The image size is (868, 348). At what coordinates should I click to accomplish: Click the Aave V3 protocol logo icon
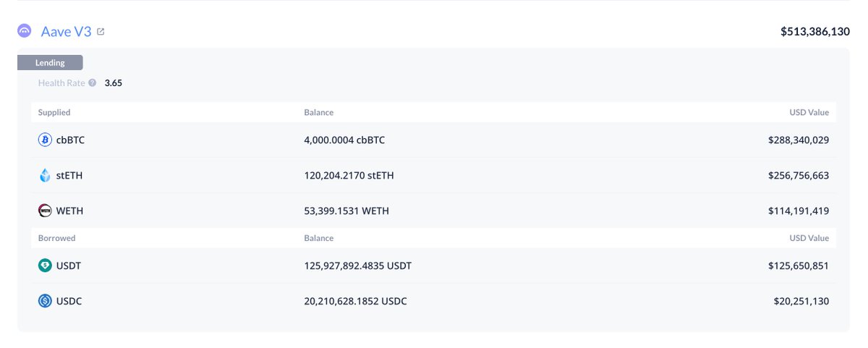click(25, 31)
